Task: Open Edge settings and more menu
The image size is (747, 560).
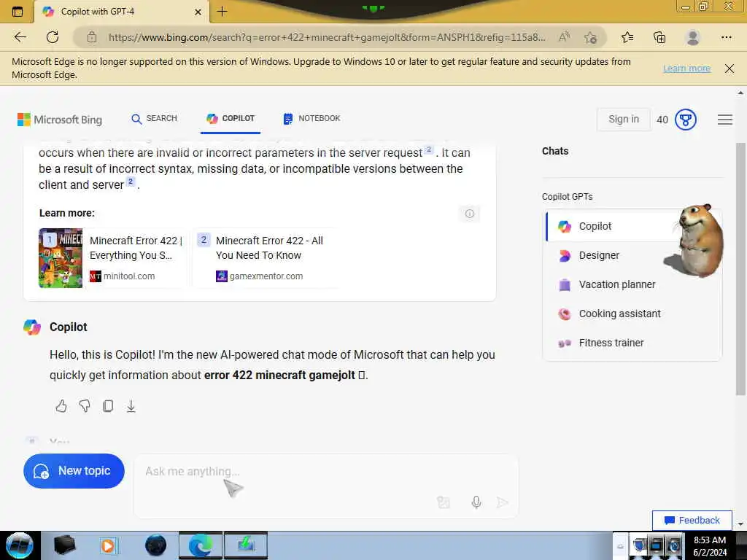Action: click(x=726, y=37)
